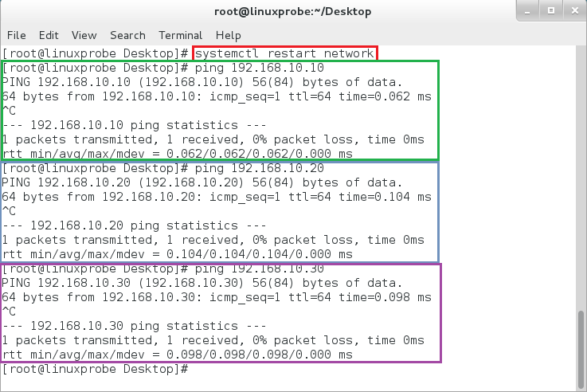Viewport: 587px width, 392px height.
Task: Minimize the terminal window
Action: click(526, 12)
